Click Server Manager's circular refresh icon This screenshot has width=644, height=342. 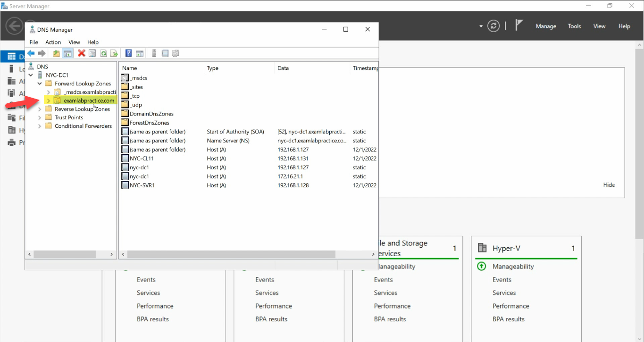(x=493, y=26)
